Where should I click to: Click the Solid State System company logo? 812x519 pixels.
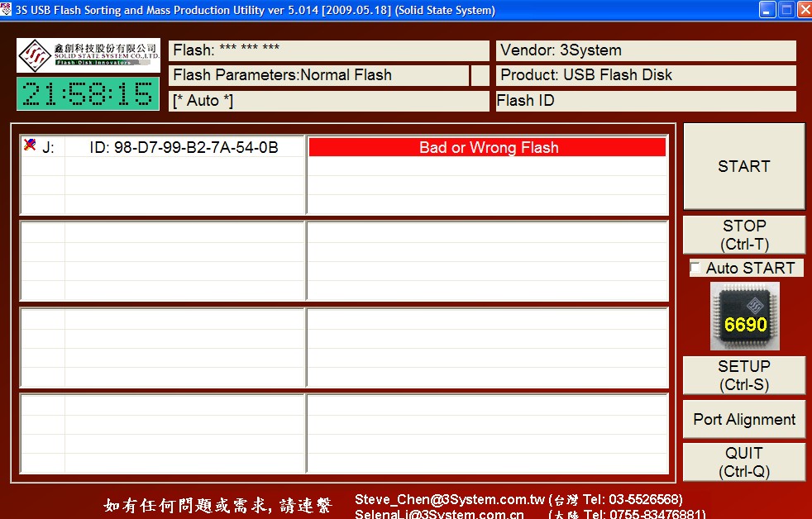[88, 55]
